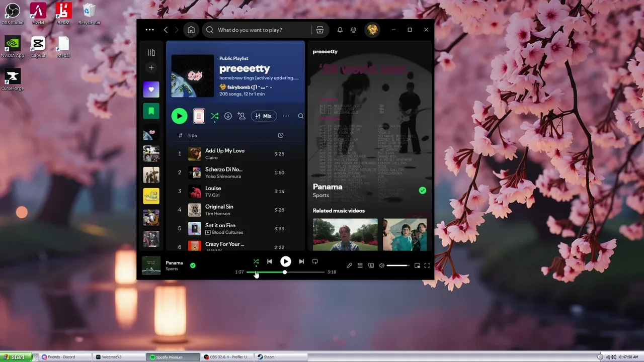Open the artist TV Girl link
The image size is (644, 362).
pyautogui.click(x=212, y=195)
